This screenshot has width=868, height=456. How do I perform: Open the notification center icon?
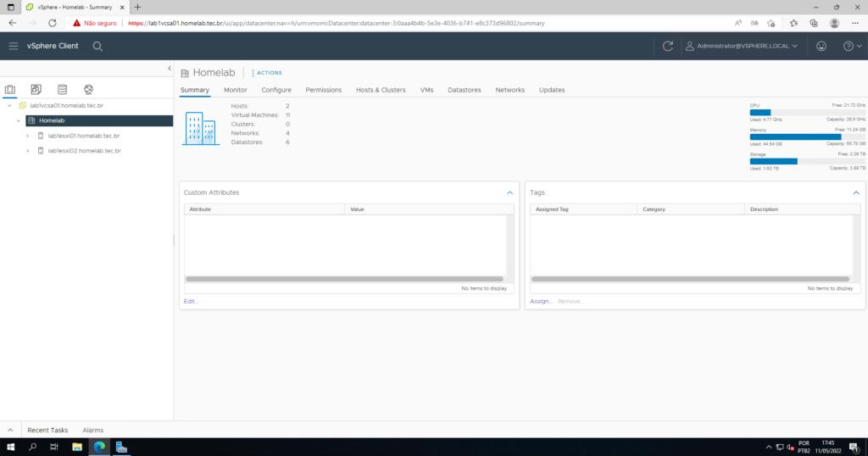pyautogui.click(x=854, y=448)
